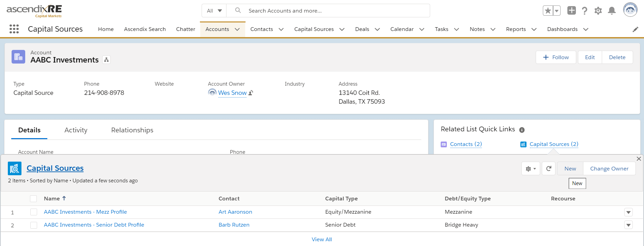
Task: Open the Deals navigation tab
Action: tap(362, 29)
